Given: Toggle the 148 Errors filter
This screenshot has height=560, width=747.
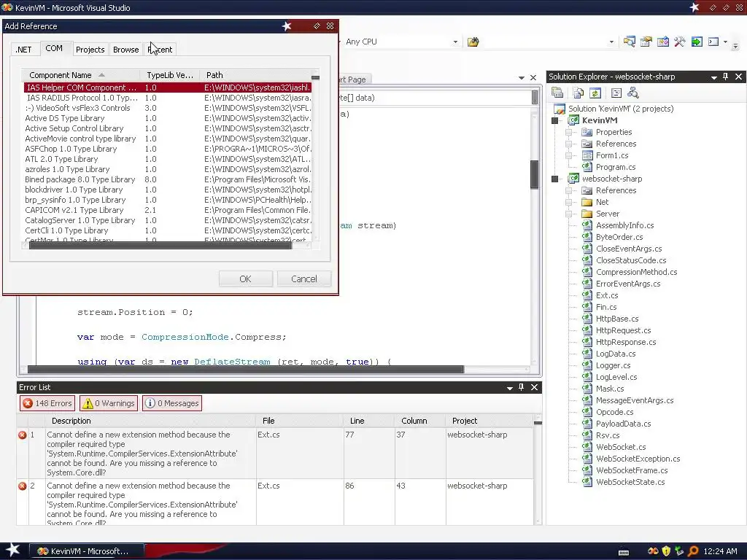Looking at the screenshot, I should pos(47,403).
